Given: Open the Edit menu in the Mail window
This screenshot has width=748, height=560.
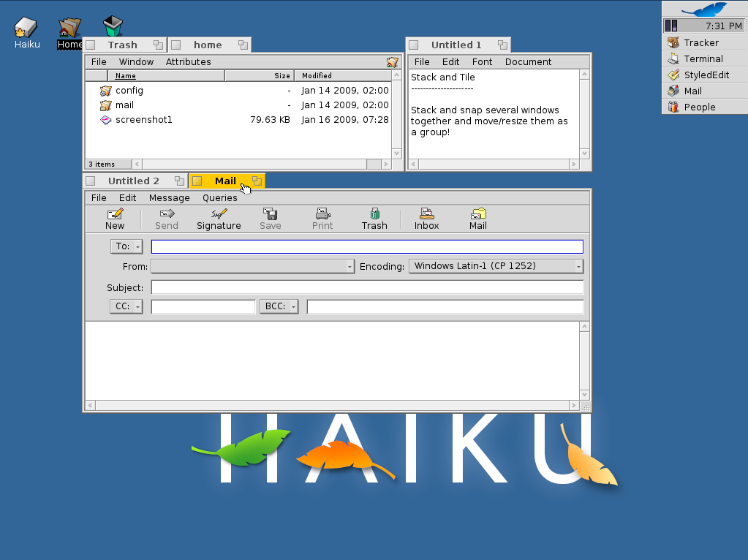Looking at the screenshot, I should 127,198.
